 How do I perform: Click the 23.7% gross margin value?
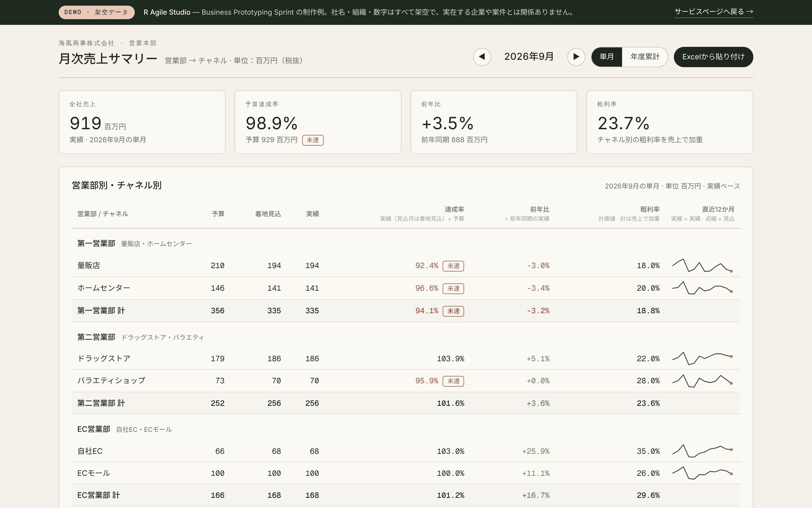click(x=623, y=123)
